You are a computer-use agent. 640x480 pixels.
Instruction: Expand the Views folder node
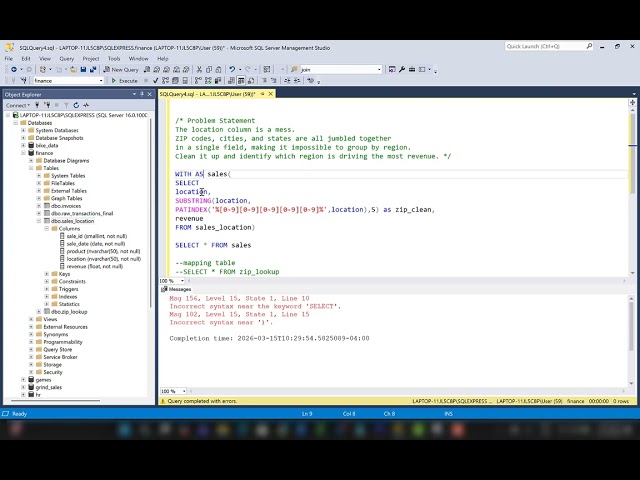pyautogui.click(x=31, y=319)
